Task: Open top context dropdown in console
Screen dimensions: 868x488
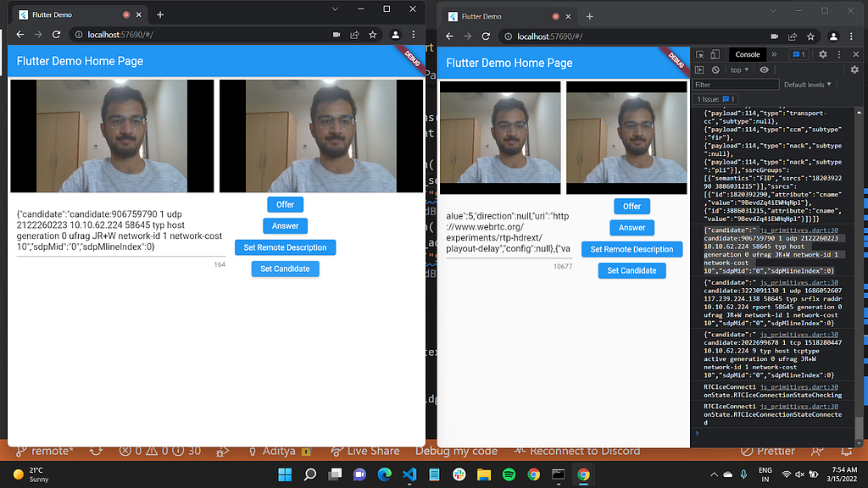Action: [739, 69]
